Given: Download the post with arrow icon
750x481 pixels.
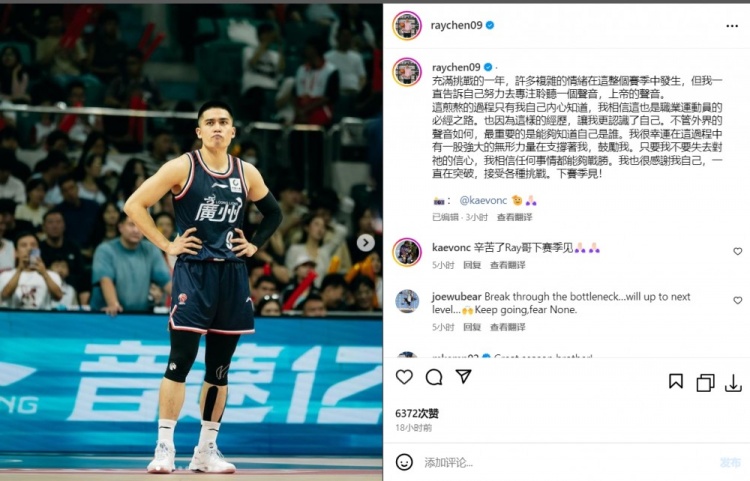Looking at the screenshot, I should (733, 383).
